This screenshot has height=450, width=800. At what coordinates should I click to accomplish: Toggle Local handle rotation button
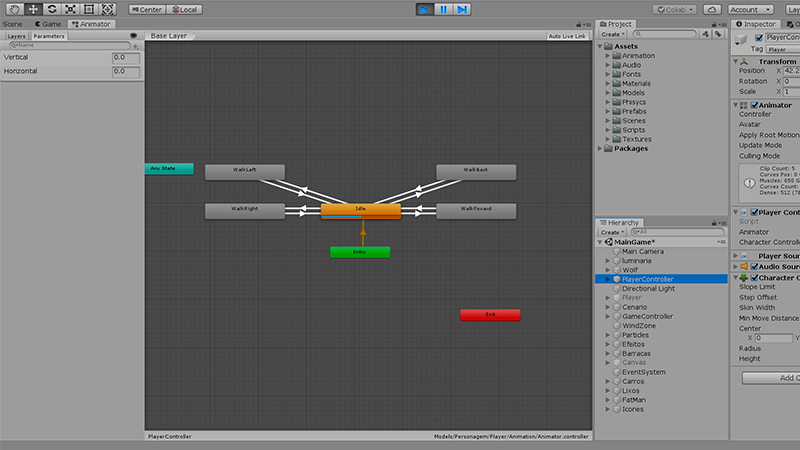[184, 9]
